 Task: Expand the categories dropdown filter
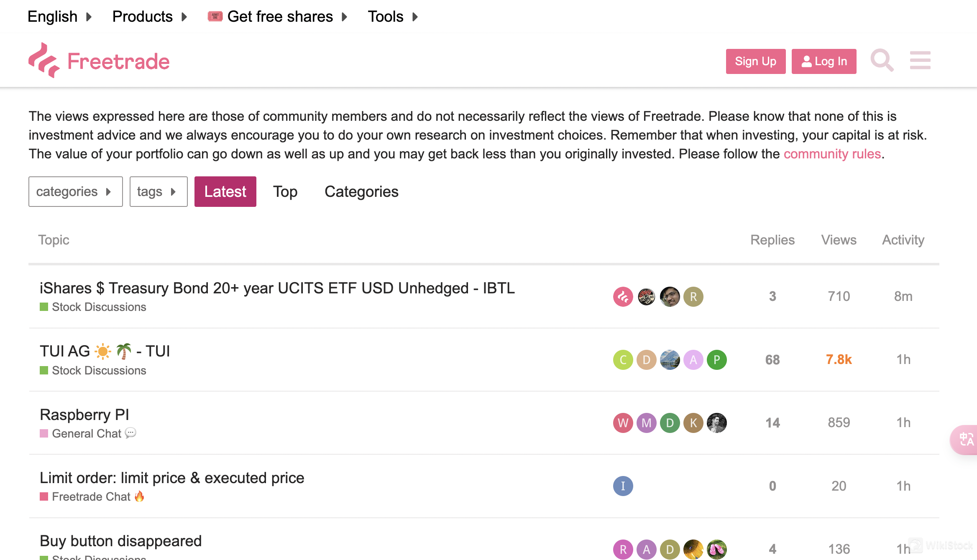tap(75, 192)
